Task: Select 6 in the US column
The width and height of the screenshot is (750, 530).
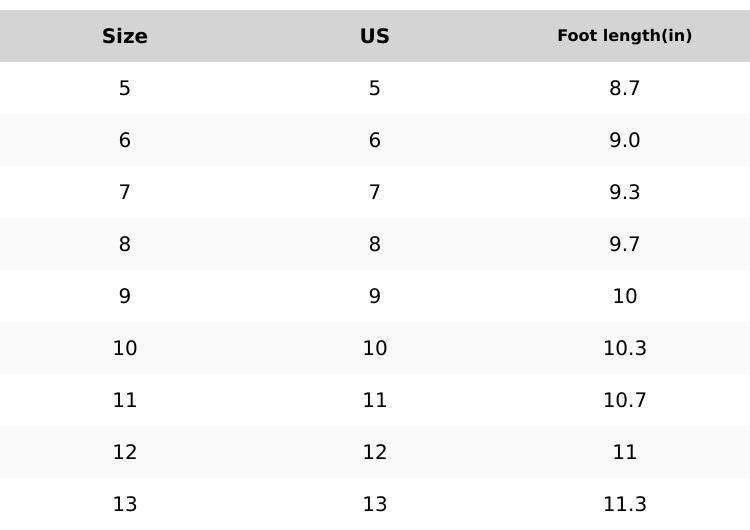Action: 375,141
